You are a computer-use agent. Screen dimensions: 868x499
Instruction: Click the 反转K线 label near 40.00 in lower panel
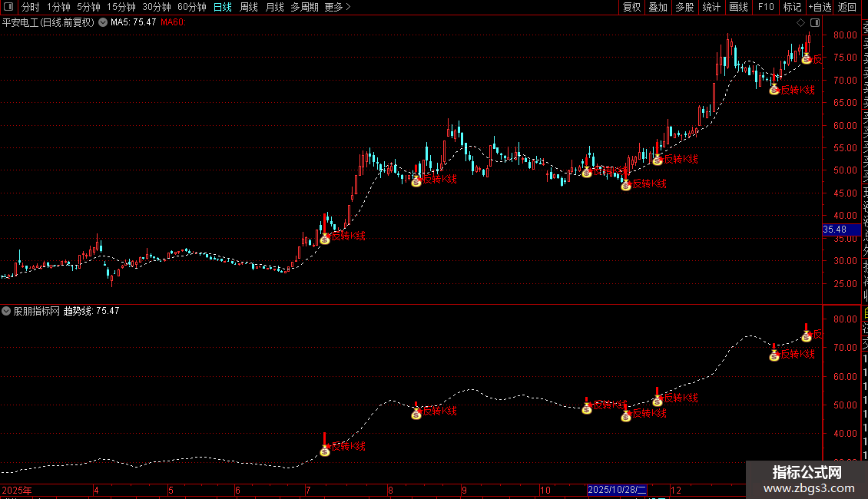(x=348, y=446)
